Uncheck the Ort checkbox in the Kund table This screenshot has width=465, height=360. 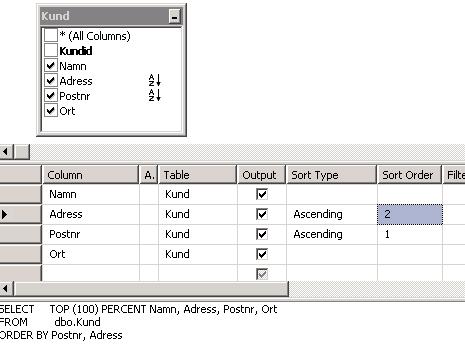coord(51,110)
